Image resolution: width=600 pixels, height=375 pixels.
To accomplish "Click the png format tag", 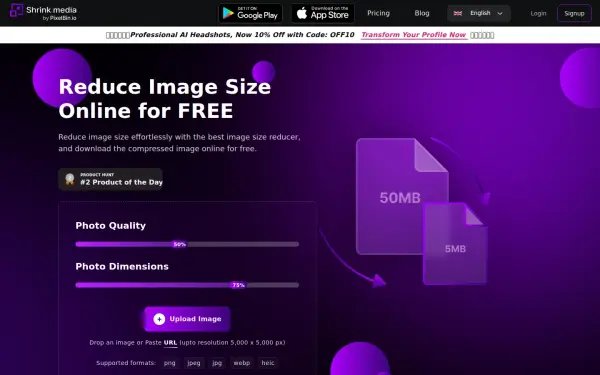I will tap(170, 363).
